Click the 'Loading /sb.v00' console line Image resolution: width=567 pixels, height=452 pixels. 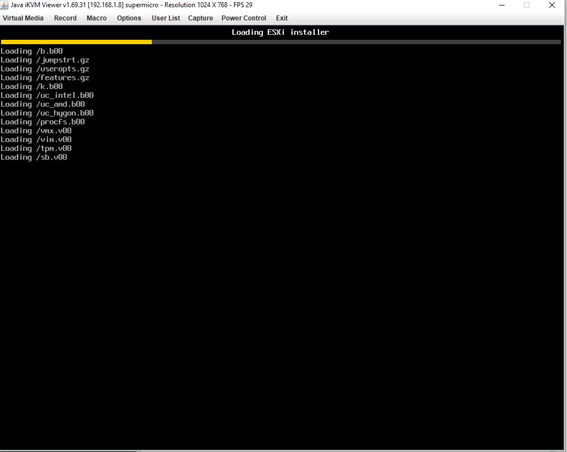coord(34,157)
